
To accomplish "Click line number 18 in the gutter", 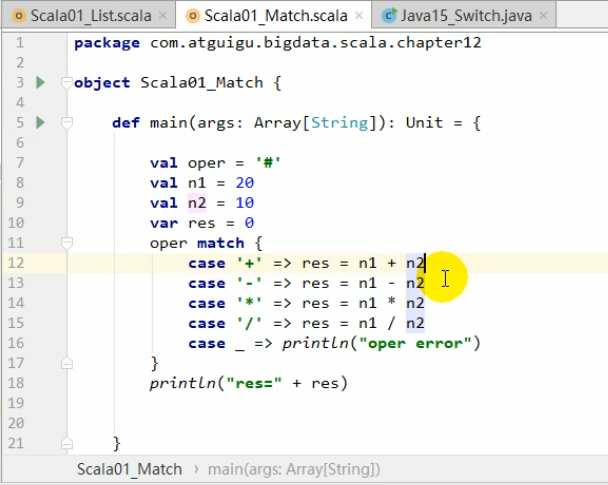I will tap(16, 383).
